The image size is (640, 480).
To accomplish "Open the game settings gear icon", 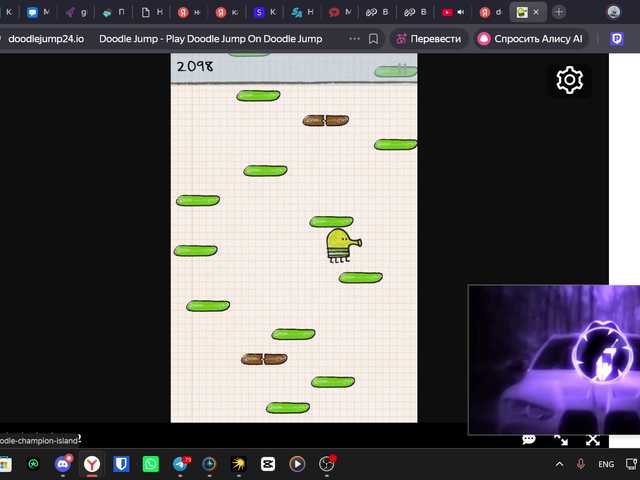I will pyautogui.click(x=569, y=80).
